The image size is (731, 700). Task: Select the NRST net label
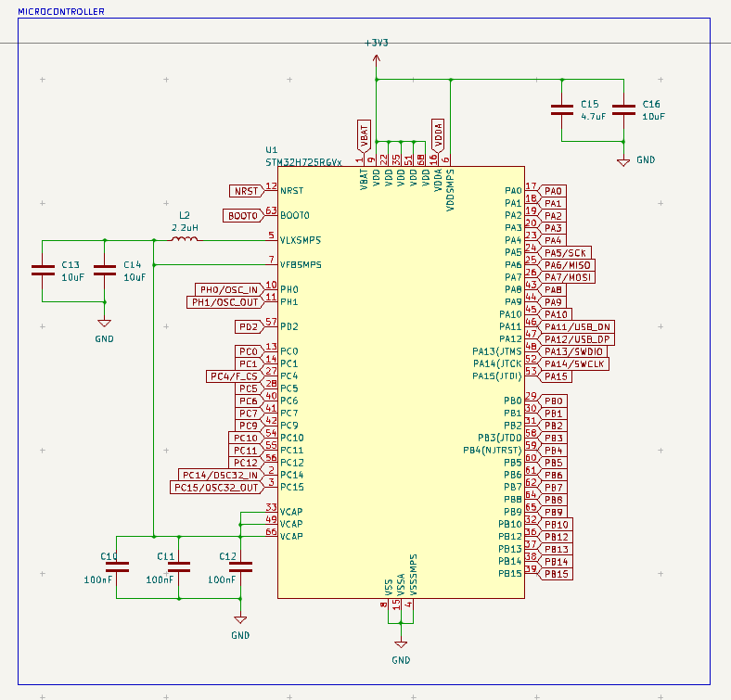pos(247,191)
